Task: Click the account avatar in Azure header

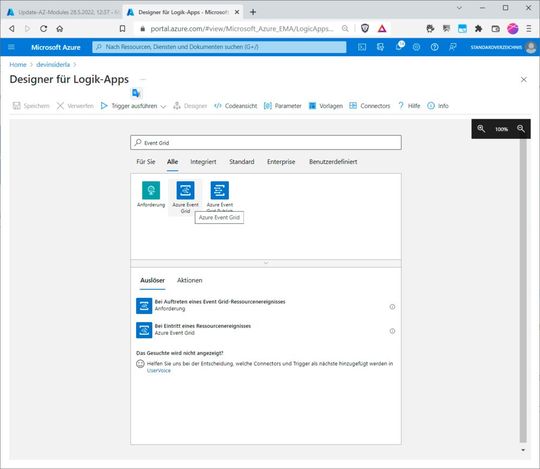Action: pos(531,47)
